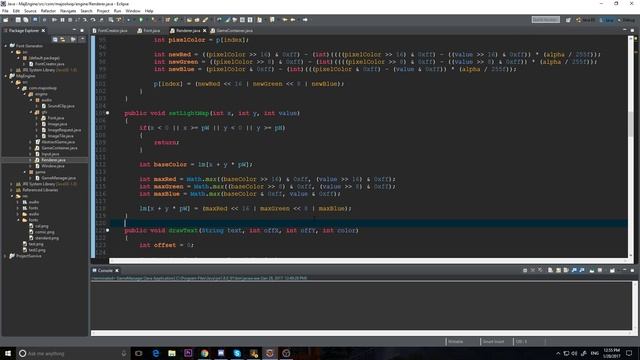The height and width of the screenshot is (360, 640).
Task: Collapse the drawText method fold marker
Action: pos(108,230)
